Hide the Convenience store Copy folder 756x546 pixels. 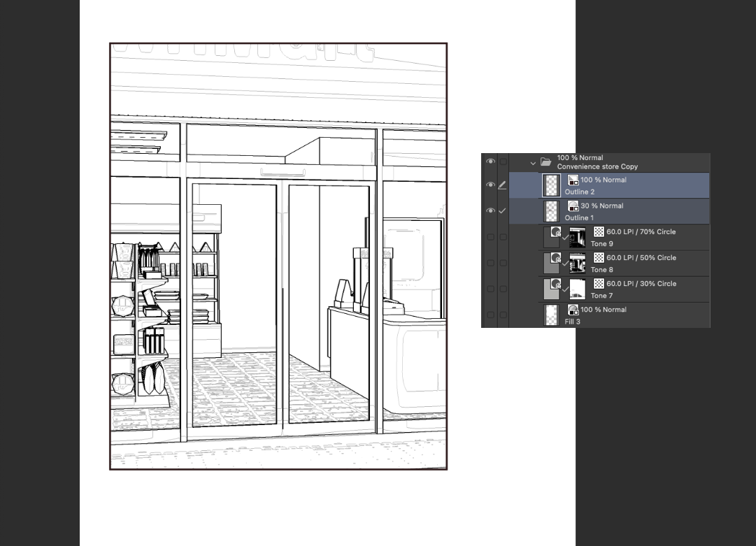490,161
